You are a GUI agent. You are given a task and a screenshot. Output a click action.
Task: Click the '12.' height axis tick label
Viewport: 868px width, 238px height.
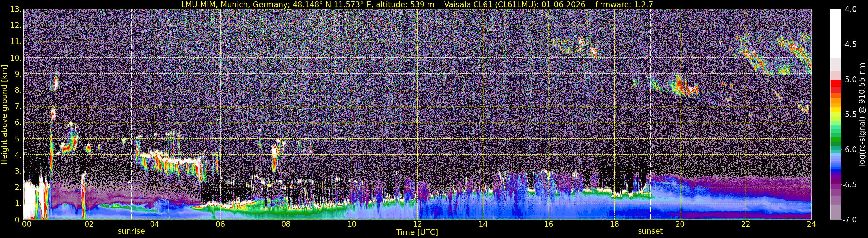[x=16, y=26]
